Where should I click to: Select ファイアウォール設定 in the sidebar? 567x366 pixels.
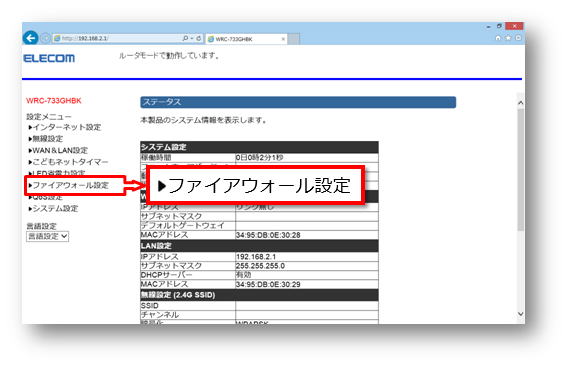69,186
